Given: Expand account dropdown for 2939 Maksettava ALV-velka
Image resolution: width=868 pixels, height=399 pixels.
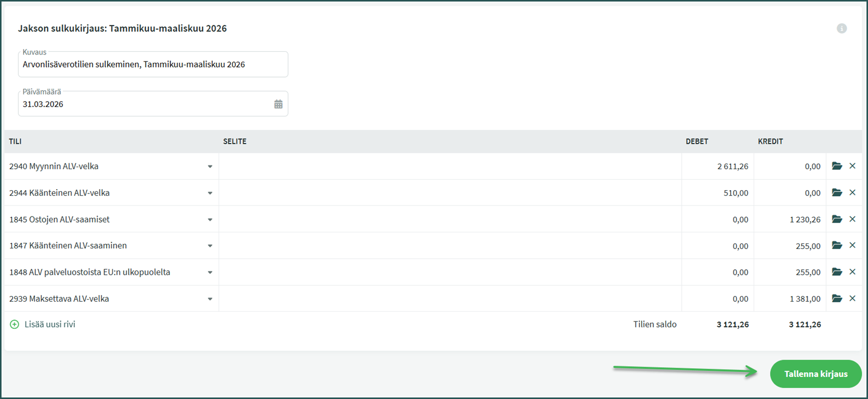Looking at the screenshot, I should point(210,299).
